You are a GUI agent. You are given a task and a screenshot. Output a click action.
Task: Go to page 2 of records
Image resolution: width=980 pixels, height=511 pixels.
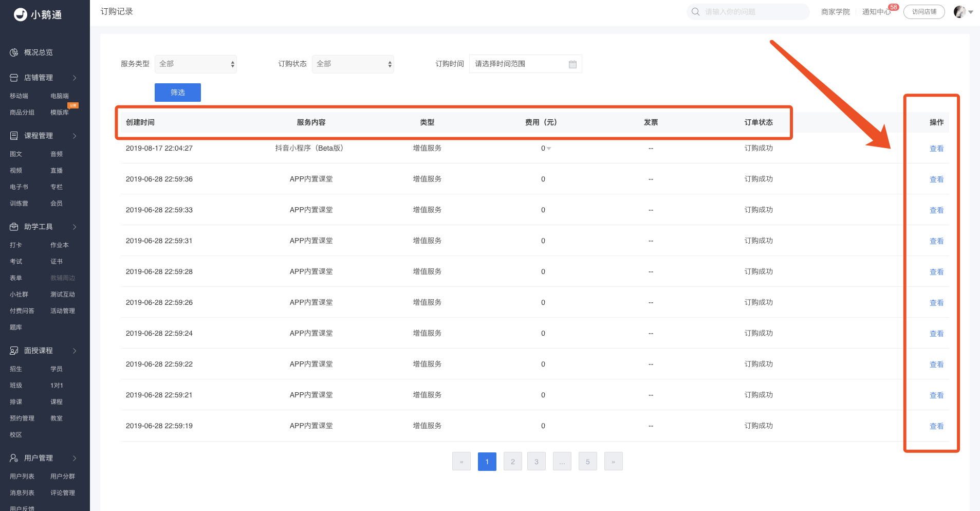pos(512,462)
